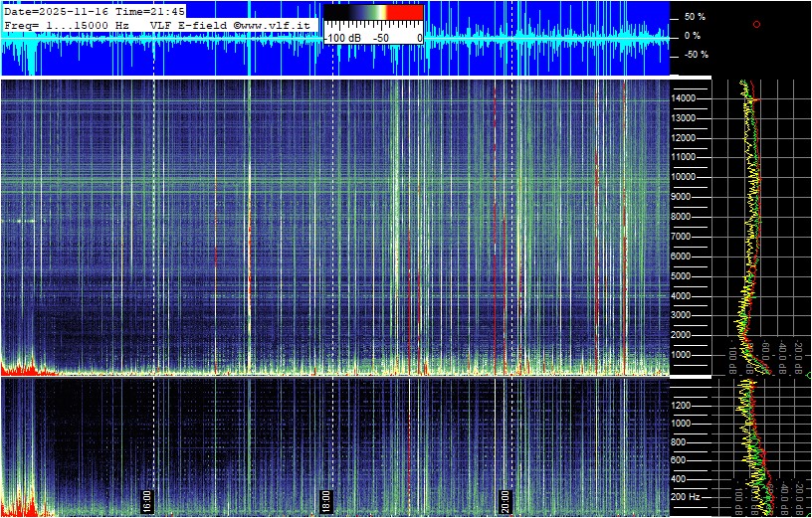Click the 0 % amplitude scale label
The image size is (812, 518).
(x=692, y=36)
